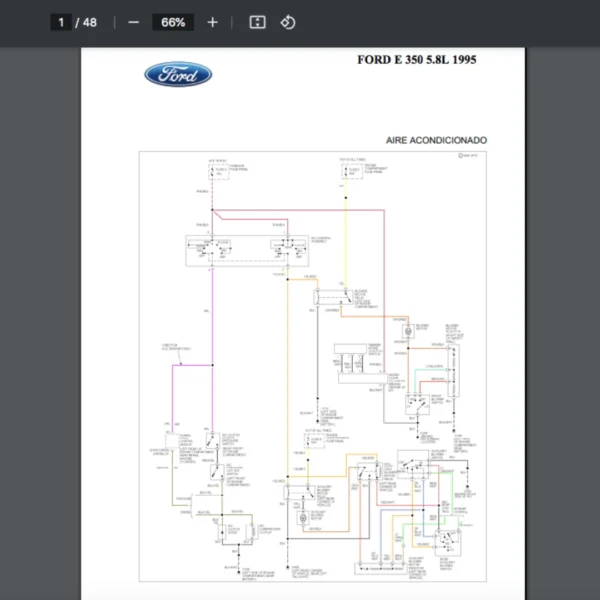600x600 pixels.
Task: Click the auxiliary blower motor circle symbol
Action: tap(302, 518)
